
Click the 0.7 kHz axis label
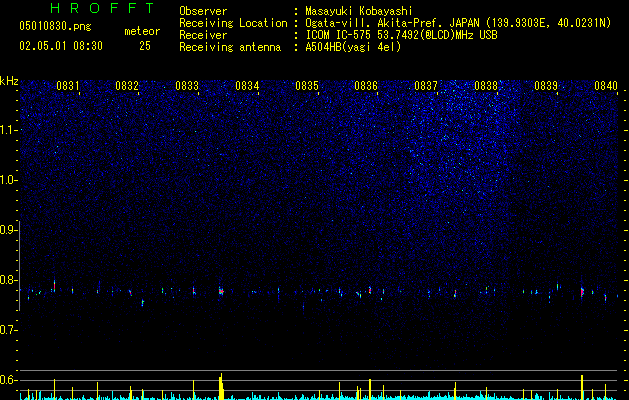pyautogui.click(x=9, y=330)
